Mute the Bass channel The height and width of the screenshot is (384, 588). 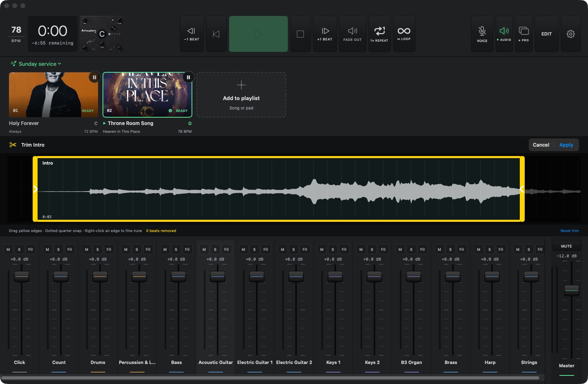[x=165, y=249]
